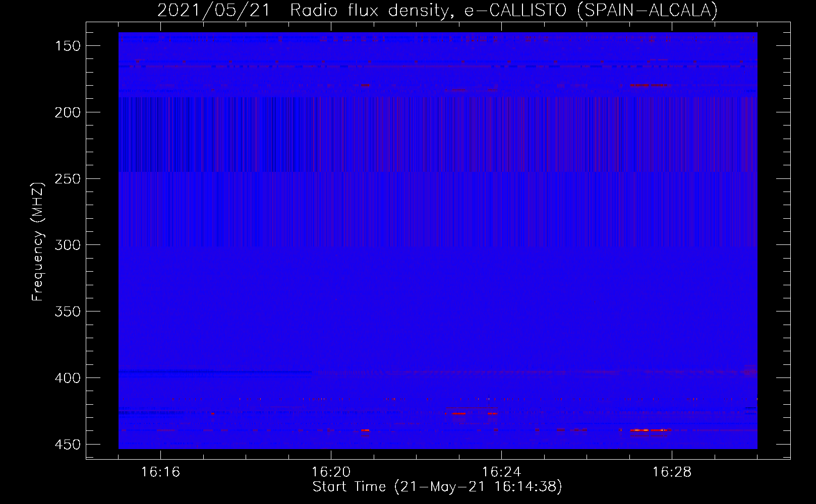Click the "Frequency (MHZ)" axis label
This screenshot has width=816, height=504.
pos(38,241)
